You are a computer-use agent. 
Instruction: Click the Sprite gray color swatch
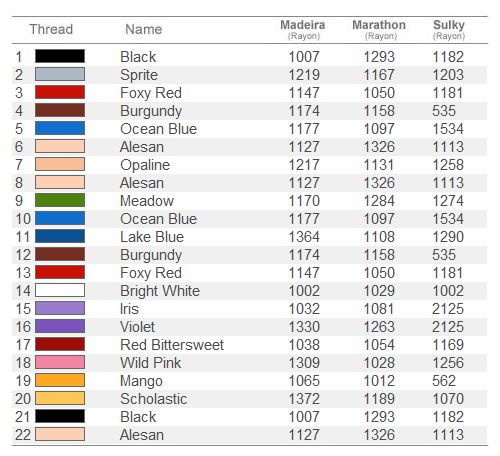(60, 74)
